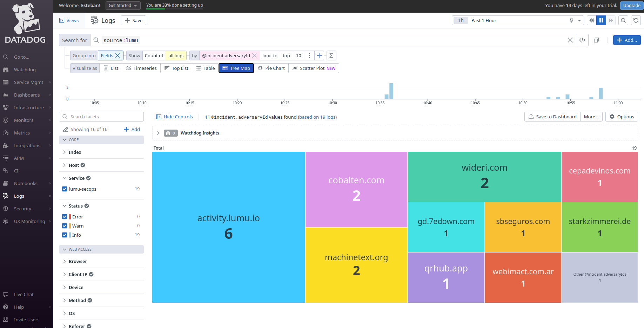This screenshot has height=328, width=644.
Task: Remove the @incident.adversaryId group-by field
Action: [x=255, y=55]
